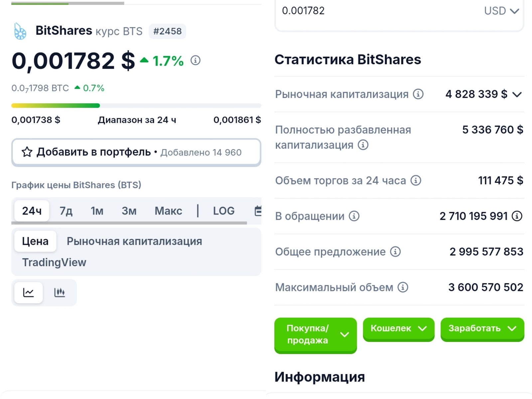Select the 24ч chart range tab
The width and height of the screenshot is (532, 399).
32,211
